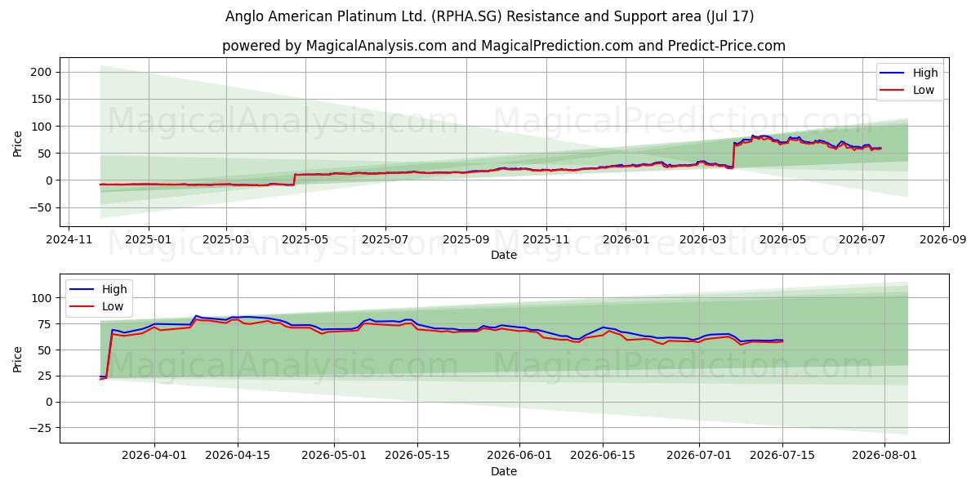Click the '2024-11' tick label on the top x-axis
Viewport: 980px width, 490px height.
coord(69,242)
